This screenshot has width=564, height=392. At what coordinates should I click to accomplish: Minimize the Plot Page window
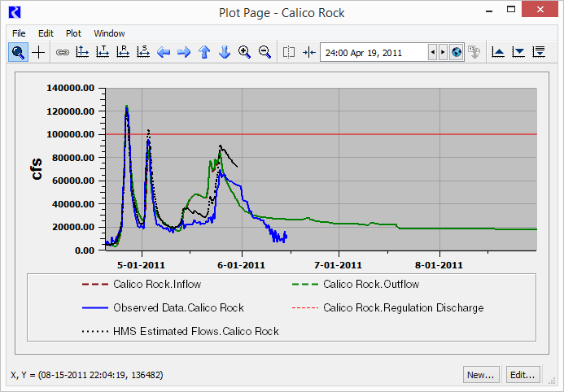(489, 11)
